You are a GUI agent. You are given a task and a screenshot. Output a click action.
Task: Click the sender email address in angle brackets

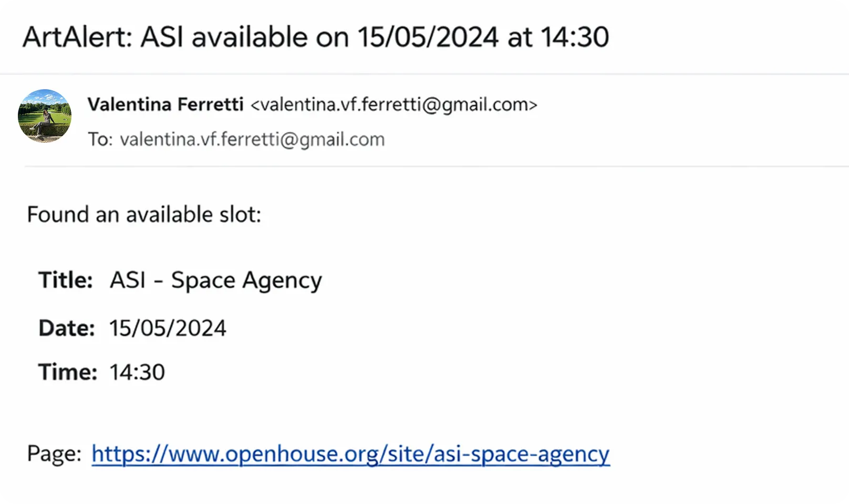pos(394,104)
